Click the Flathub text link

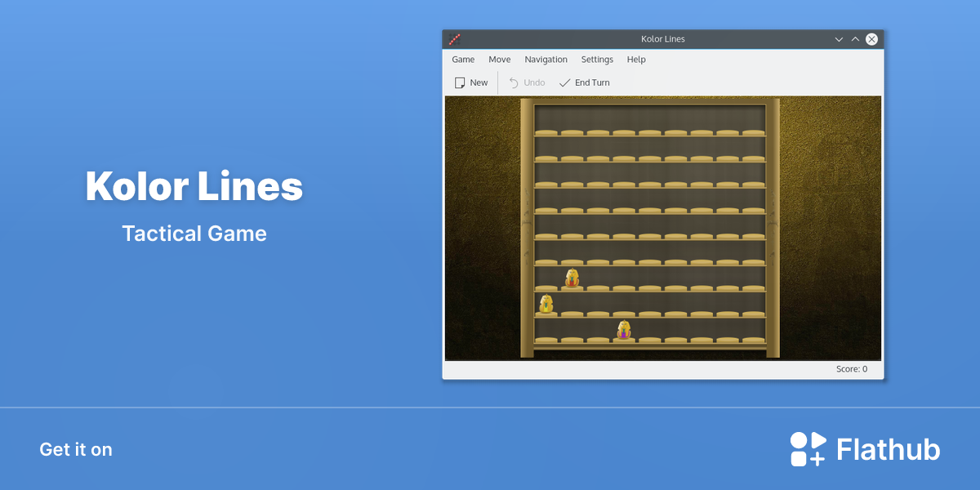tap(889, 449)
